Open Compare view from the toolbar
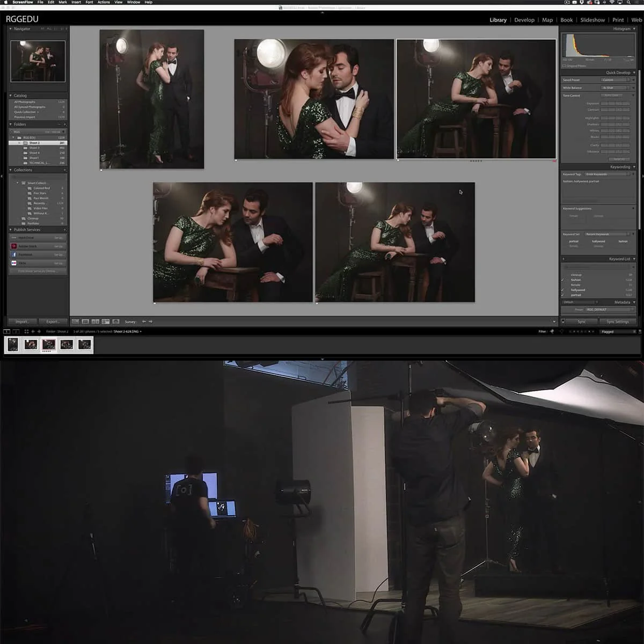The image size is (644, 644). (x=95, y=321)
